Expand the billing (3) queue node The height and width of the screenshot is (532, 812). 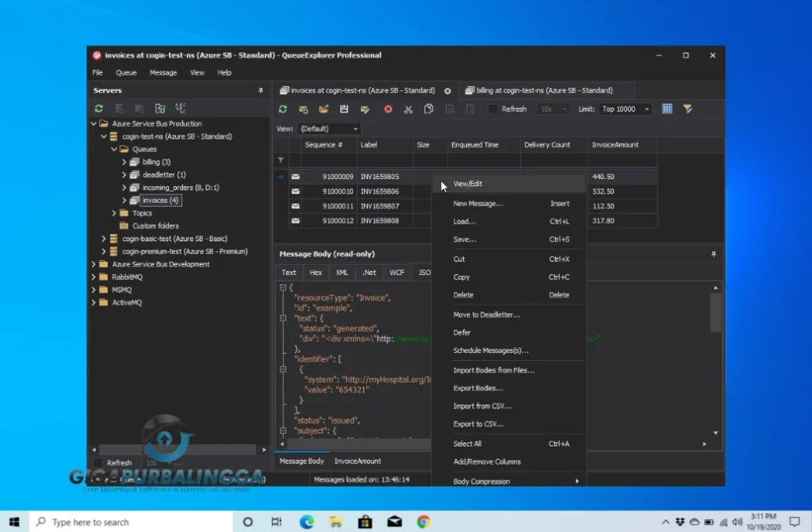124,162
